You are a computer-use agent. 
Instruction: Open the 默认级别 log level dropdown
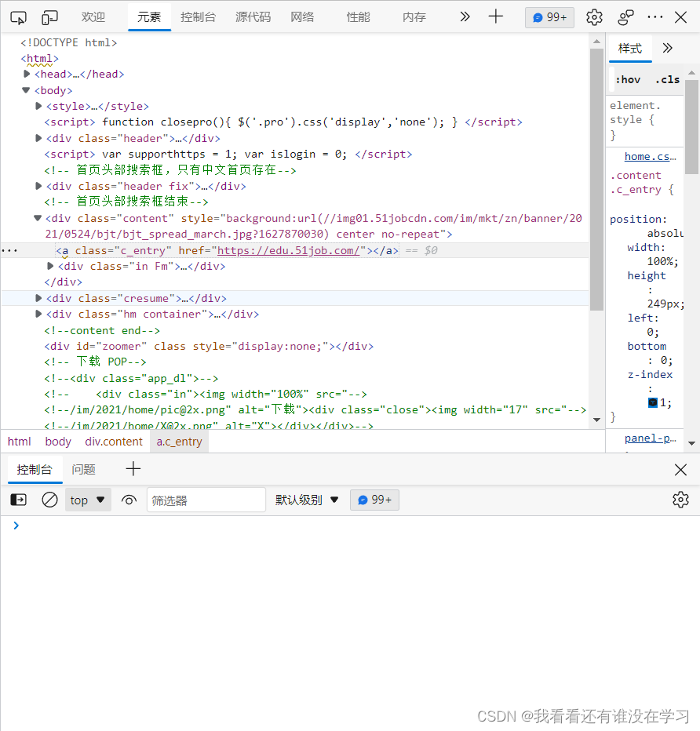point(306,500)
